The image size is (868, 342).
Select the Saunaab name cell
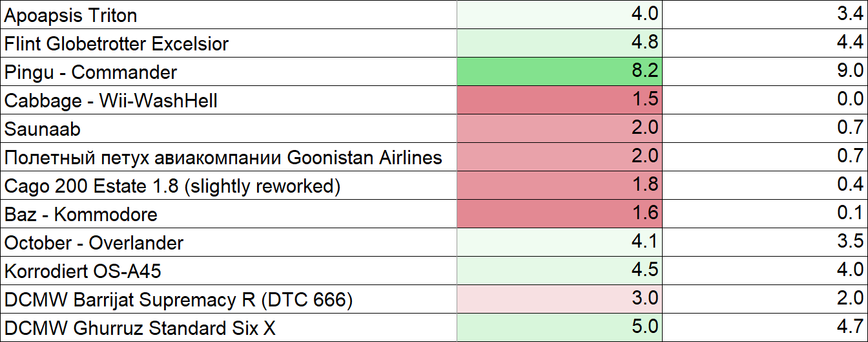tap(229, 129)
